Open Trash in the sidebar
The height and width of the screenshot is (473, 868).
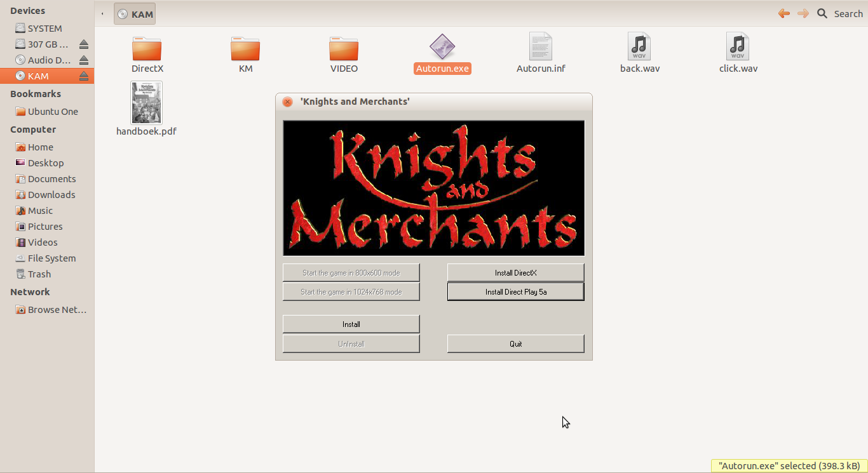pyautogui.click(x=47, y=274)
